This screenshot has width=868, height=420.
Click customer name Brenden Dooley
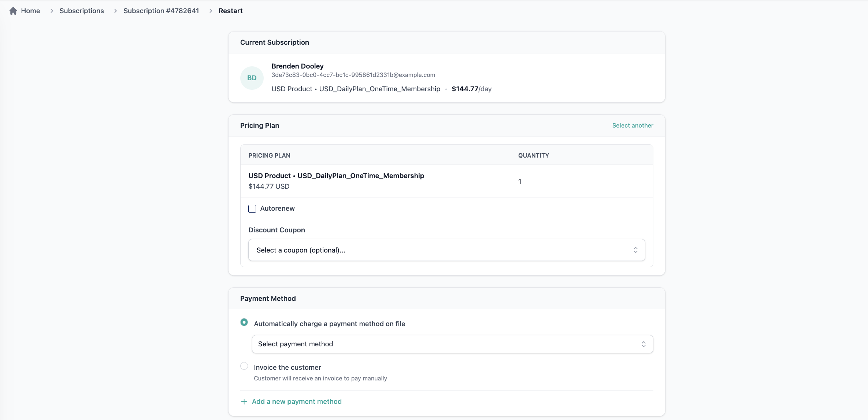(x=297, y=66)
